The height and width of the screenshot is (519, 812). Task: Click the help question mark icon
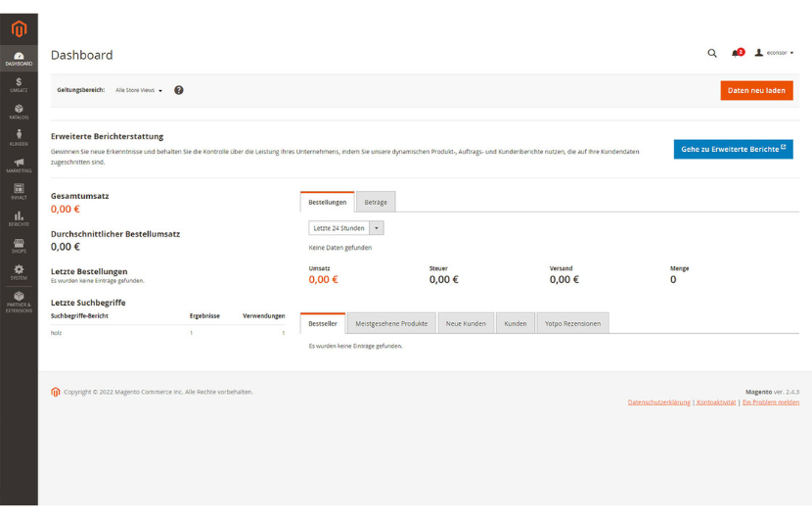tap(179, 90)
